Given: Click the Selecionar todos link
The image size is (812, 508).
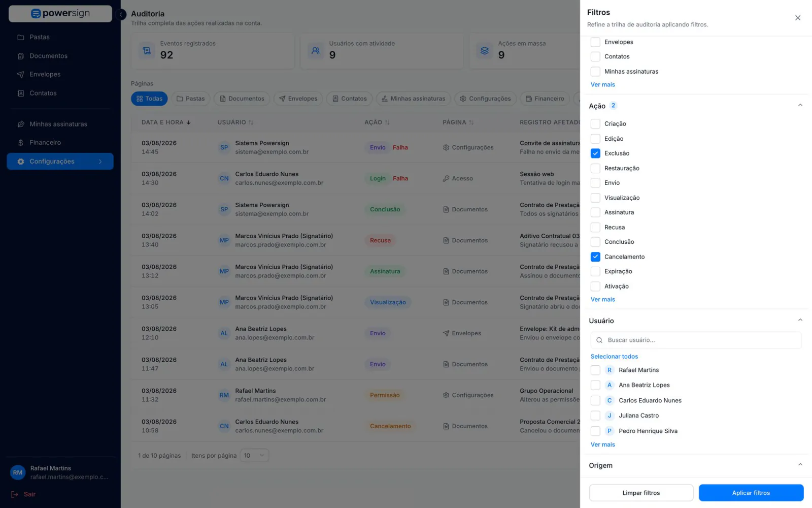Looking at the screenshot, I should click(614, 357).
